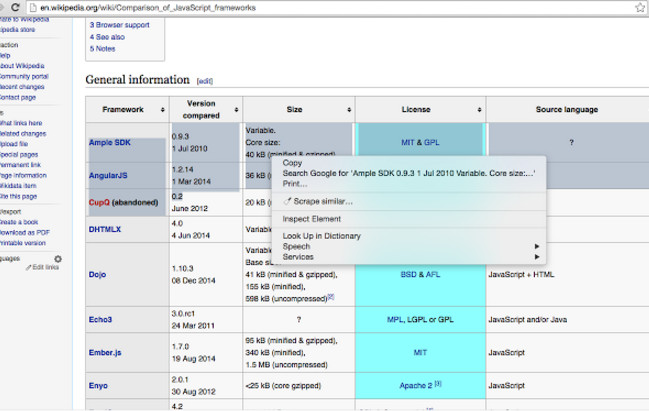Jump to 4 See also in contents

[x=107, y=37]
